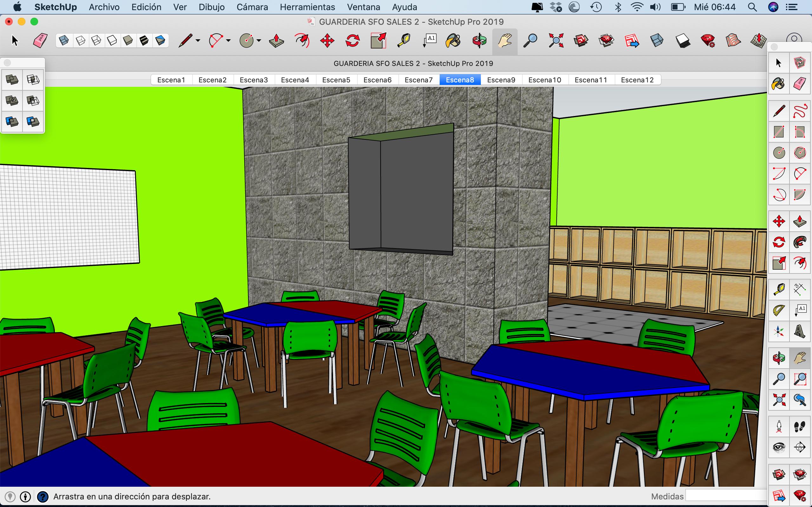
Task: Select the Tape Measure tool in top toolbar
Action: (403, 41)
